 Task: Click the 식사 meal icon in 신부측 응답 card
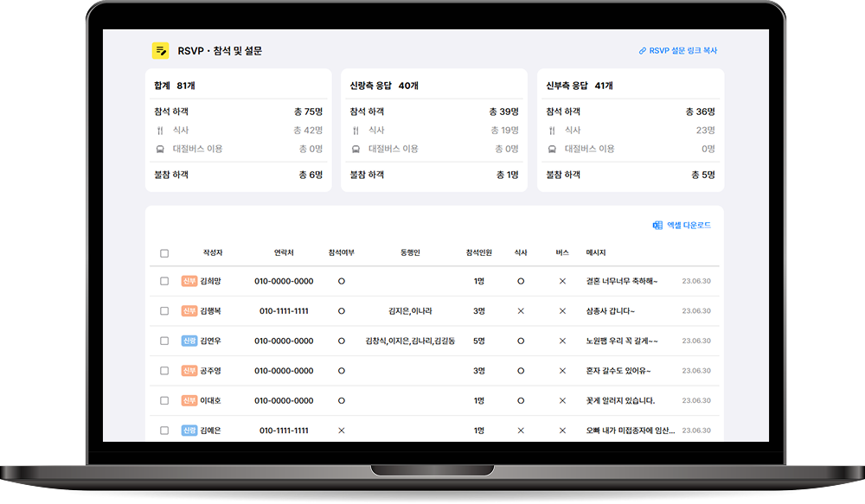click(x=552, y=131)
